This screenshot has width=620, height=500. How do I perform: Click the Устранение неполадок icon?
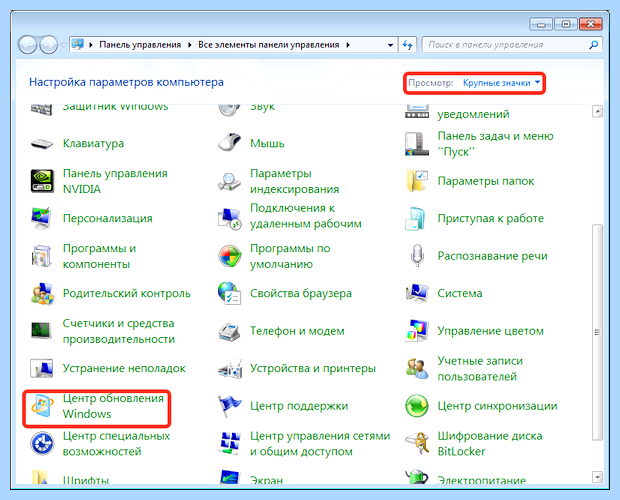pos(42,368)
